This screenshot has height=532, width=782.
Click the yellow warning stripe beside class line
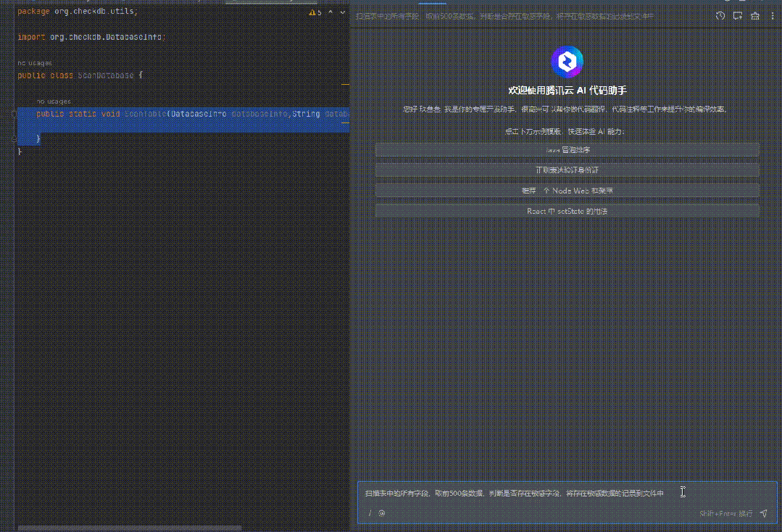(x=345, y=84)
